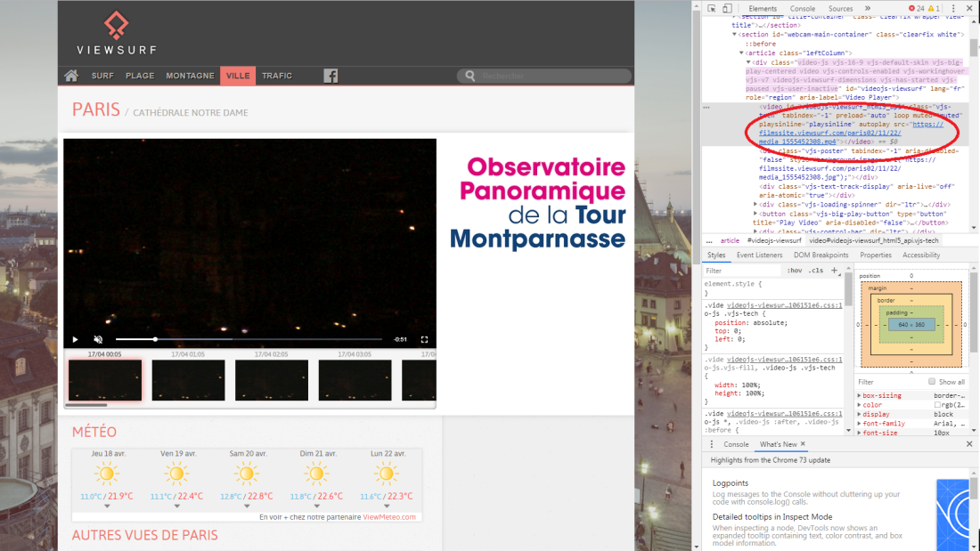This screenshot has width=980, height=551.
Task: Select the 17/04 01:05 thumbnail
Action: pyautogui.click(x=188, y=380)
